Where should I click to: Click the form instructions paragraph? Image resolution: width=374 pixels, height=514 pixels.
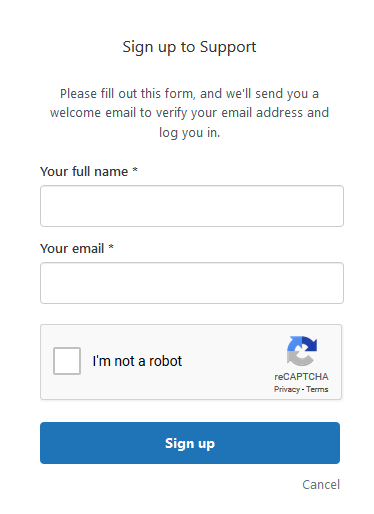point(189,113)
